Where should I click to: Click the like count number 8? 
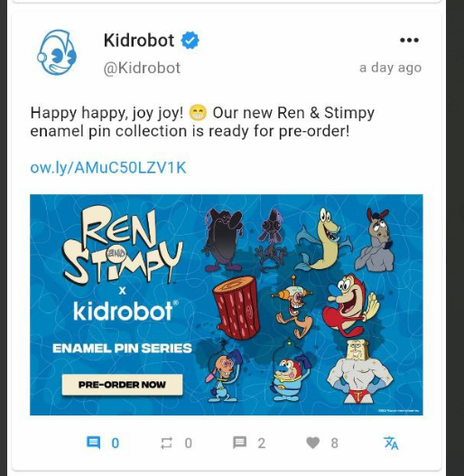point(334,443)
